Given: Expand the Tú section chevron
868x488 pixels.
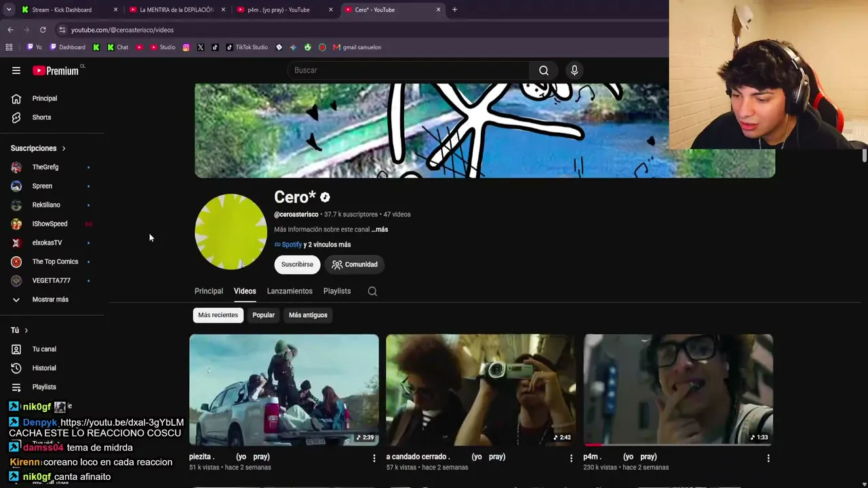Looking at the screenshot, I should 26,330.
